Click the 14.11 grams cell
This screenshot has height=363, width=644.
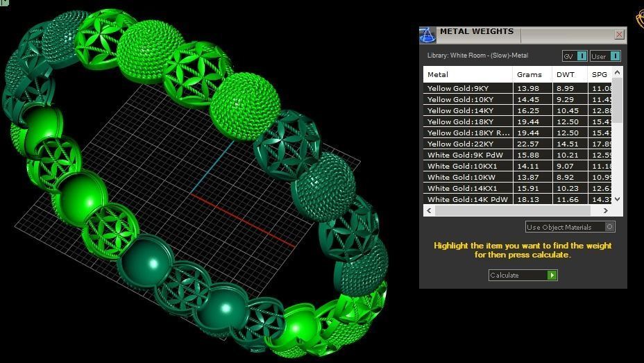tap(532, 166)
